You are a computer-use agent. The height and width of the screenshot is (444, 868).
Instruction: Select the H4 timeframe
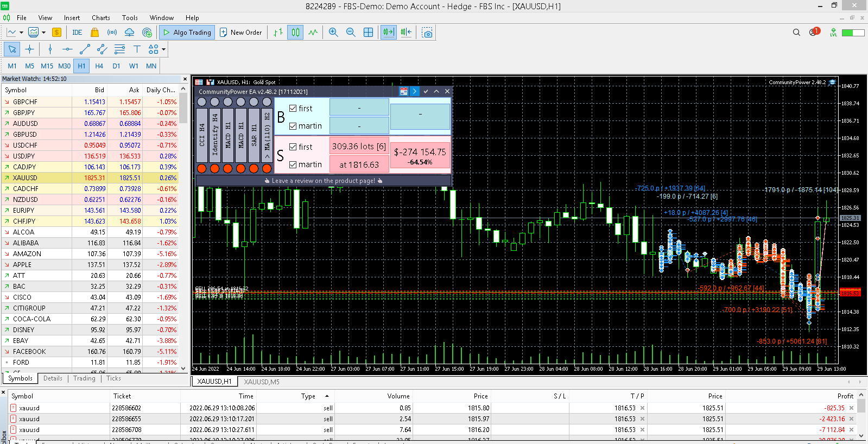[99, 66]
